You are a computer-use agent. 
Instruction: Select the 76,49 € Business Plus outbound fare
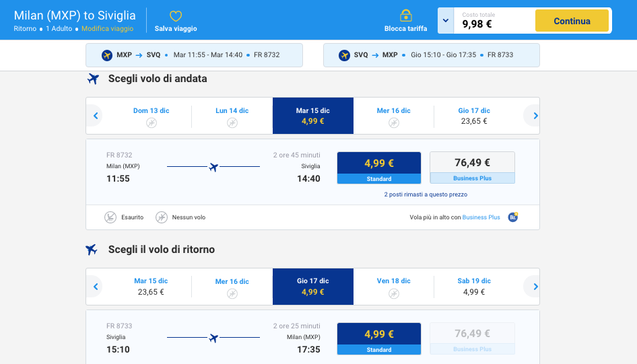[x=472, y=168]
